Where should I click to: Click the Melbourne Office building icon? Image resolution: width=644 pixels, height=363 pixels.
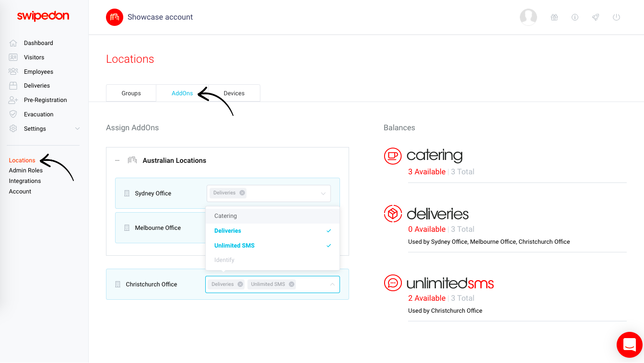pos(127,228)
